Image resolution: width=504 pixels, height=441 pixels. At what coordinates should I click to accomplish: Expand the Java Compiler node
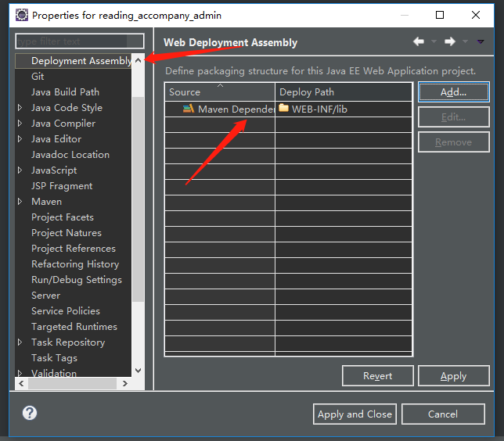point(20,124)
